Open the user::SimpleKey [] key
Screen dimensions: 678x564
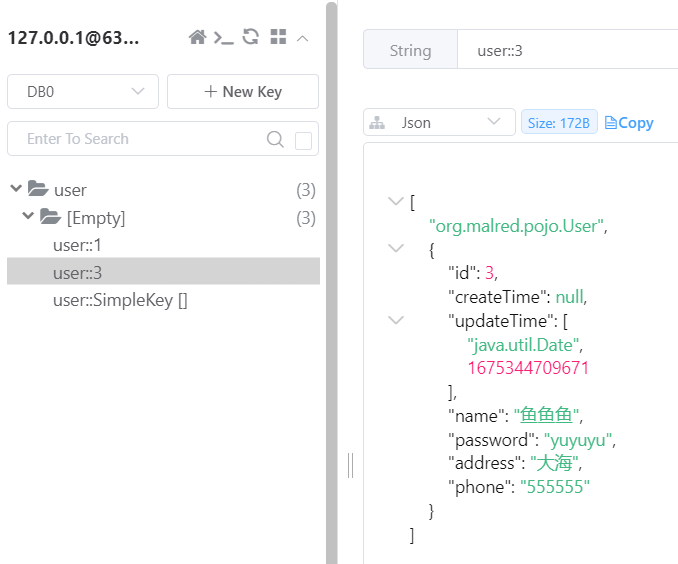pos(120,300)
